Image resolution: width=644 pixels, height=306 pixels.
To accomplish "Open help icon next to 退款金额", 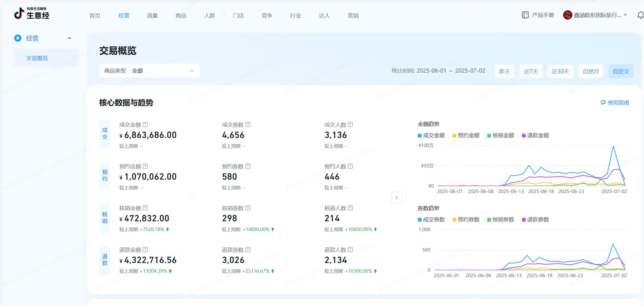I will [x=145, y=249].
